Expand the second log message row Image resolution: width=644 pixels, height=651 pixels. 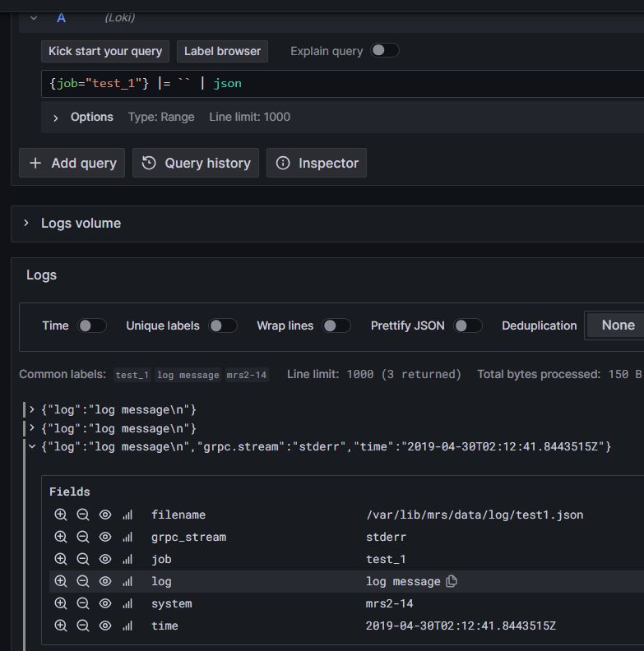[x=32, y=427]
